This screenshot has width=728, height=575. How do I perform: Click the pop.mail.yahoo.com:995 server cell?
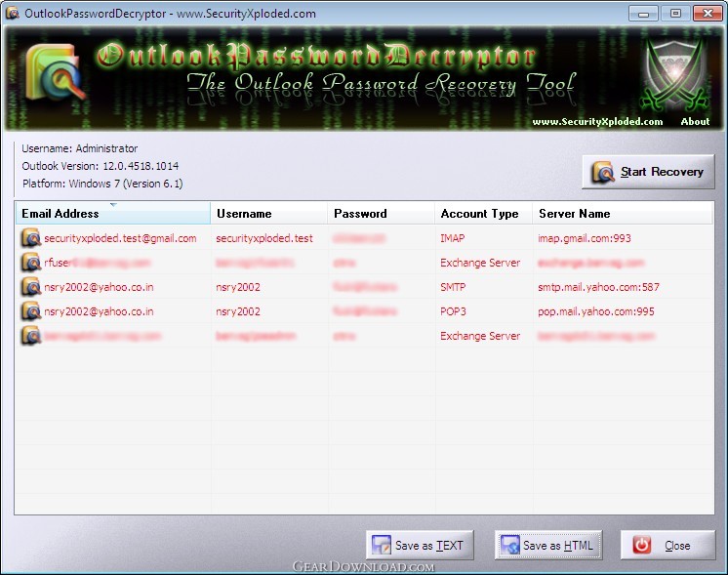click(x=595, y=311)
